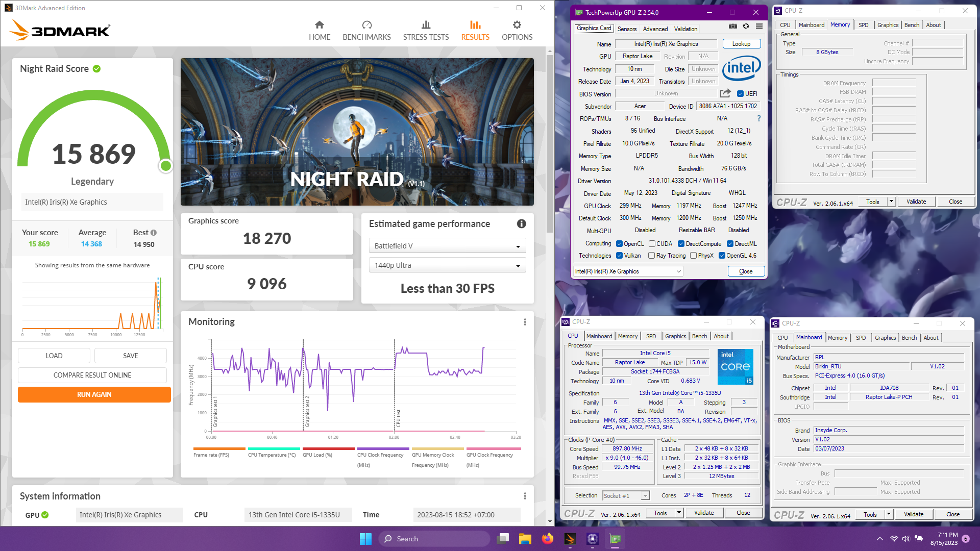Viewport: 980px width, 551px height.
Task: Click the GPU-Z refresh icon
Action: 746,27
